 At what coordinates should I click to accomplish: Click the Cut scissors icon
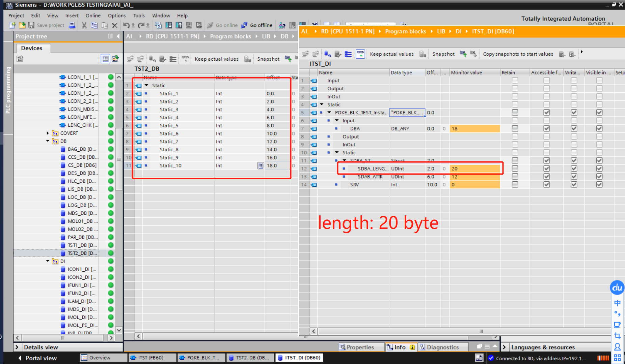tap(84, 25)
